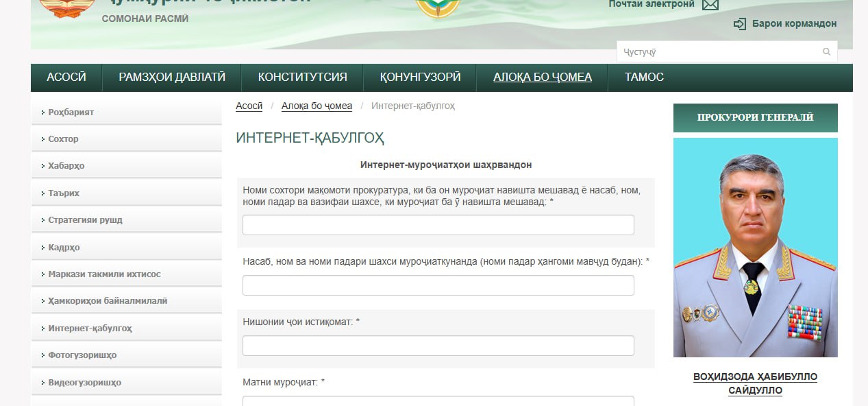Open the РАМЗҲОИ ДАВЛАТӢ menu
868x406 pixels.
coord(172,77)
